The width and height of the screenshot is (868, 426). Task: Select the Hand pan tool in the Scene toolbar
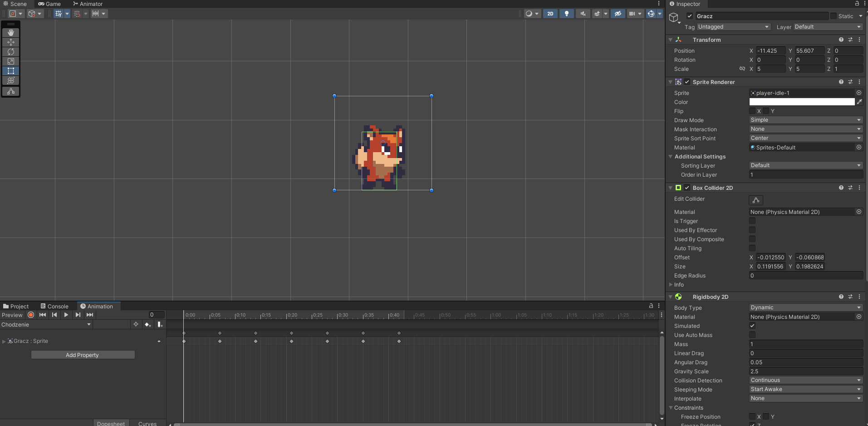10,32
